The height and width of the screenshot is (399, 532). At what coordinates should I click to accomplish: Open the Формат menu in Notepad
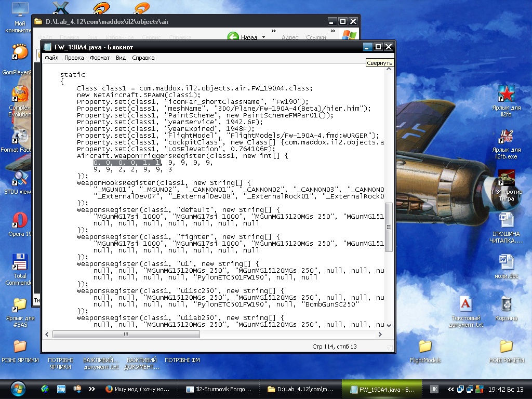pos(100,58)
